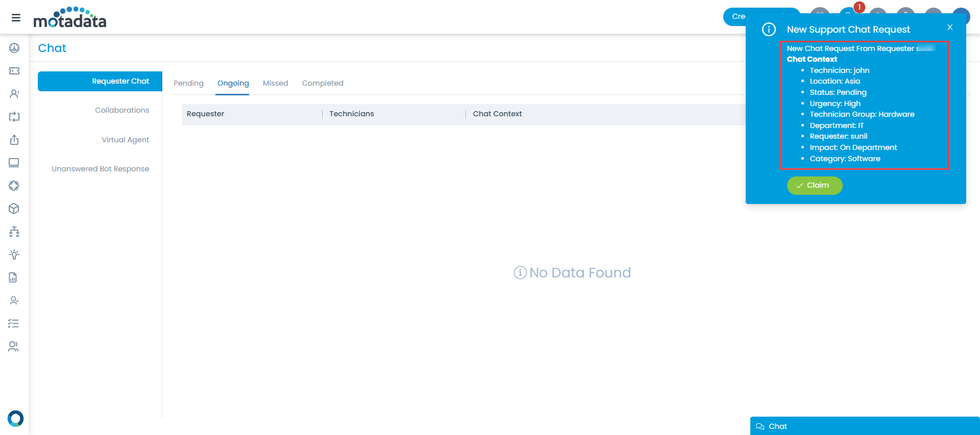
Task: Select Virtual Agent in the chat menu
Action: [125, 140]
